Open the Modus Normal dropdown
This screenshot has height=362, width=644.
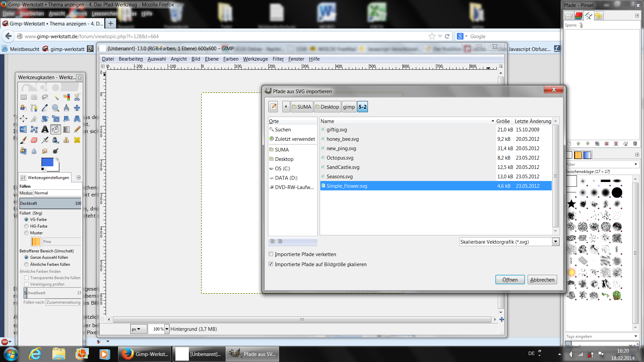click(57, 193)
